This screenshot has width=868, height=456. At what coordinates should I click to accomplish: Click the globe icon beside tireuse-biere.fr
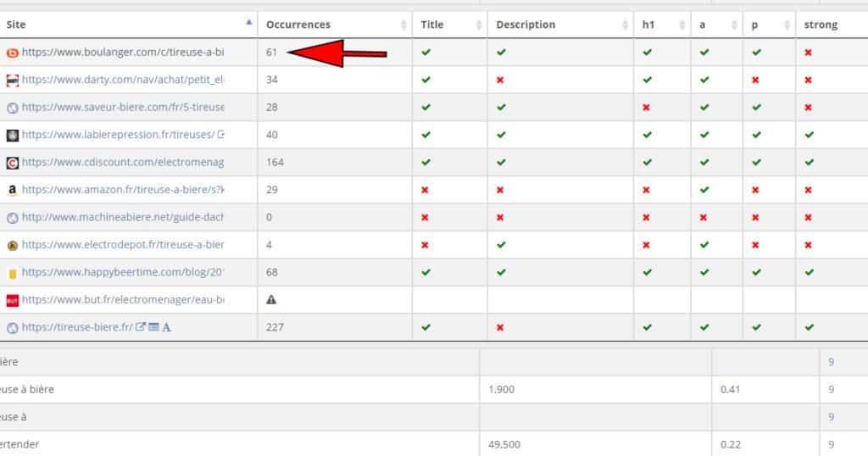(x=12, y=328)
